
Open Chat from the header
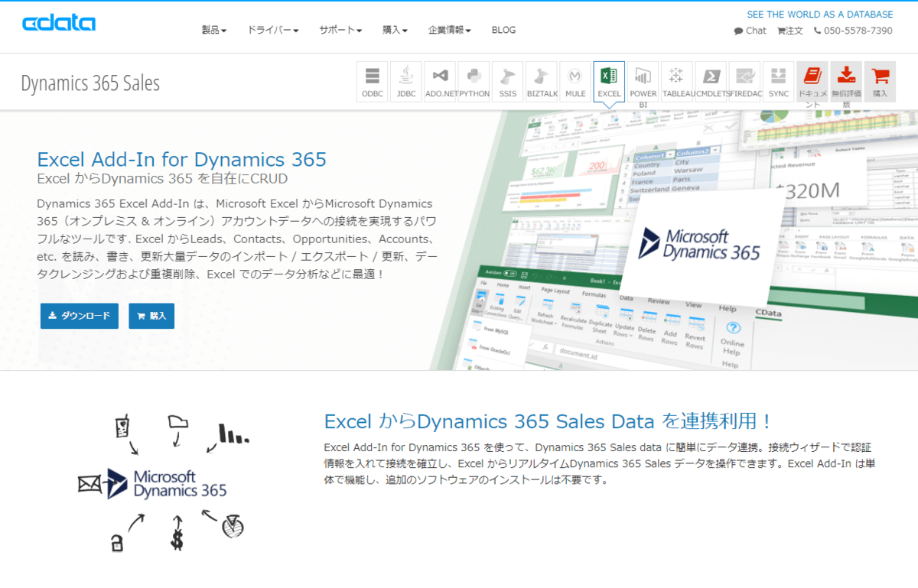(750, 31)
